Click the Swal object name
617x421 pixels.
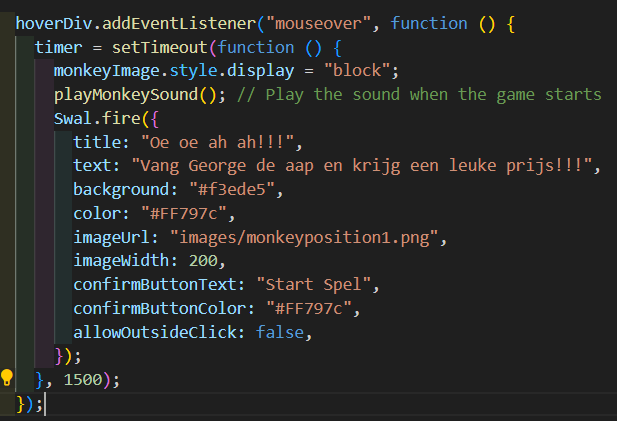(73, 118)
